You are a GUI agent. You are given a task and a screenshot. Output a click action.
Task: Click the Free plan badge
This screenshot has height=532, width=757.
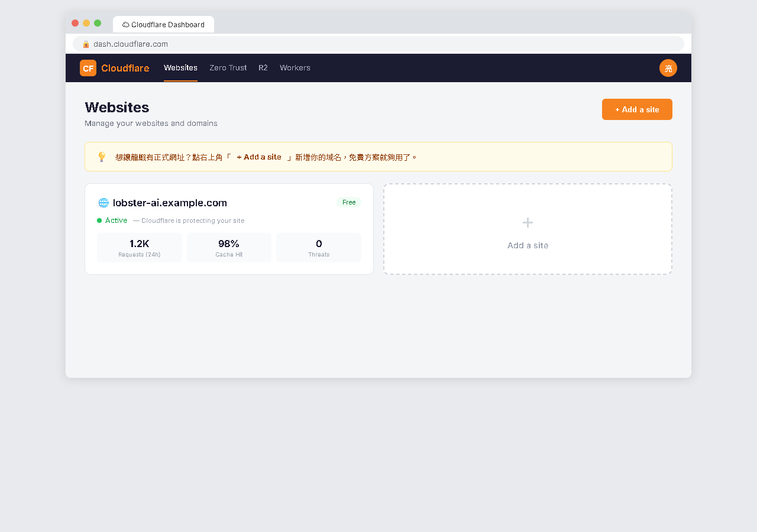tap(349, 202)
